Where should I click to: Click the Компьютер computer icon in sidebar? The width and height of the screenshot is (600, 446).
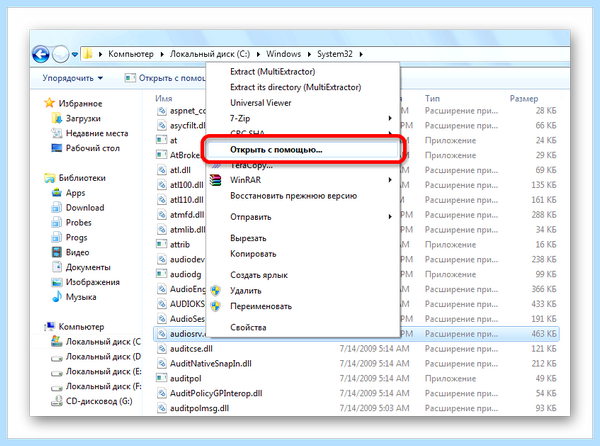(49, 327)
